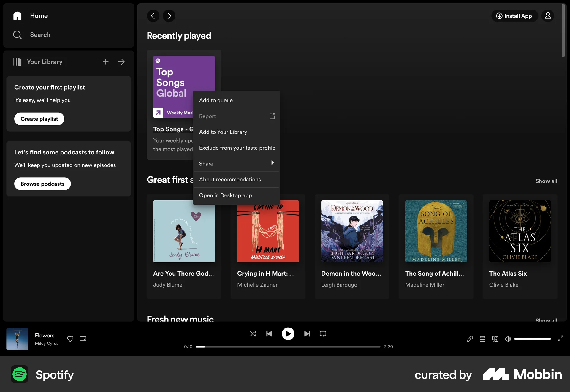Enable shuffle playback

(x=253, y=334)
